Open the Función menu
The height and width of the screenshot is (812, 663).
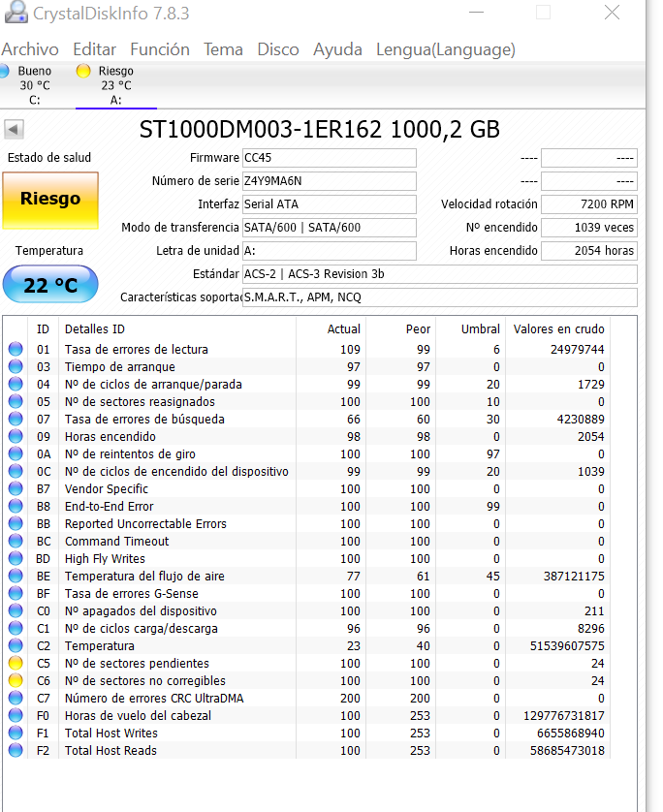coord(160,49)
